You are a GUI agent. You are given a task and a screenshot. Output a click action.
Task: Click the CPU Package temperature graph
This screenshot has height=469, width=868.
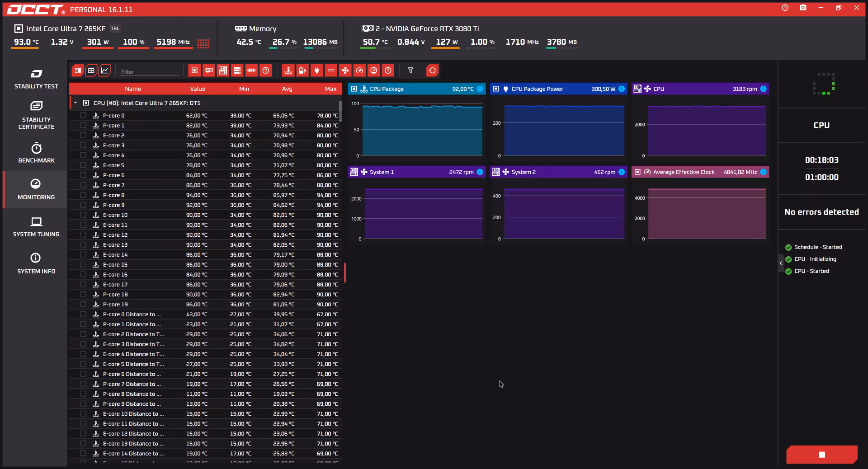pos(417,129)
